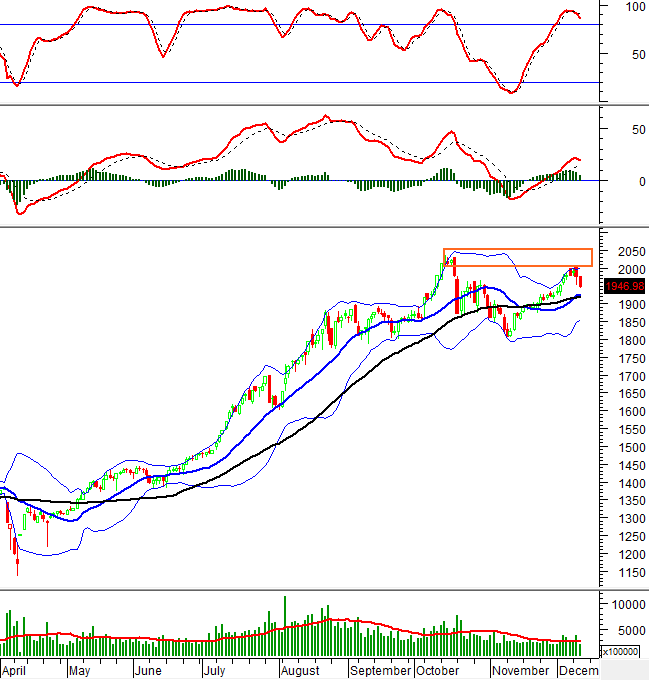Select the August label on the time axis
The width and height of the screenshot is (649, 680).
(299, 670)
